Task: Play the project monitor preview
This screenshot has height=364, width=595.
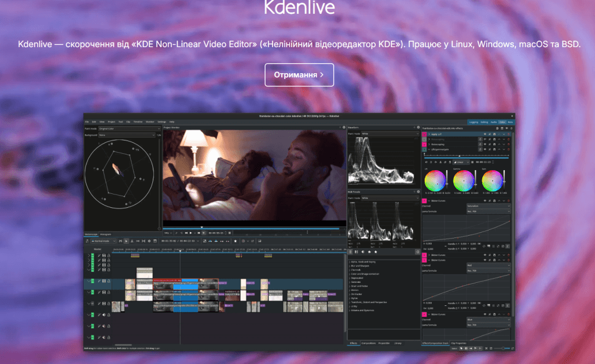Action: (x=191, y=233)
